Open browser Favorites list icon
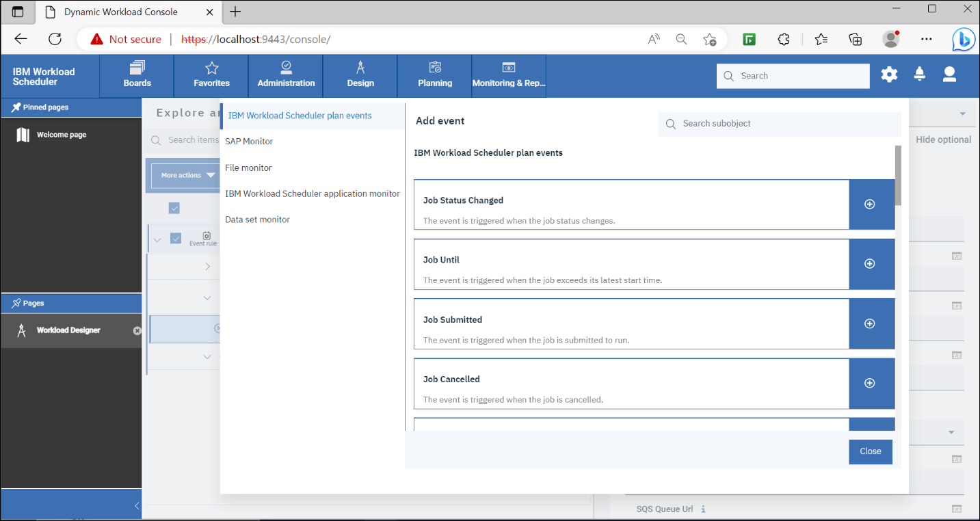This screenshot has height=521, width=980. coord(821,39)
